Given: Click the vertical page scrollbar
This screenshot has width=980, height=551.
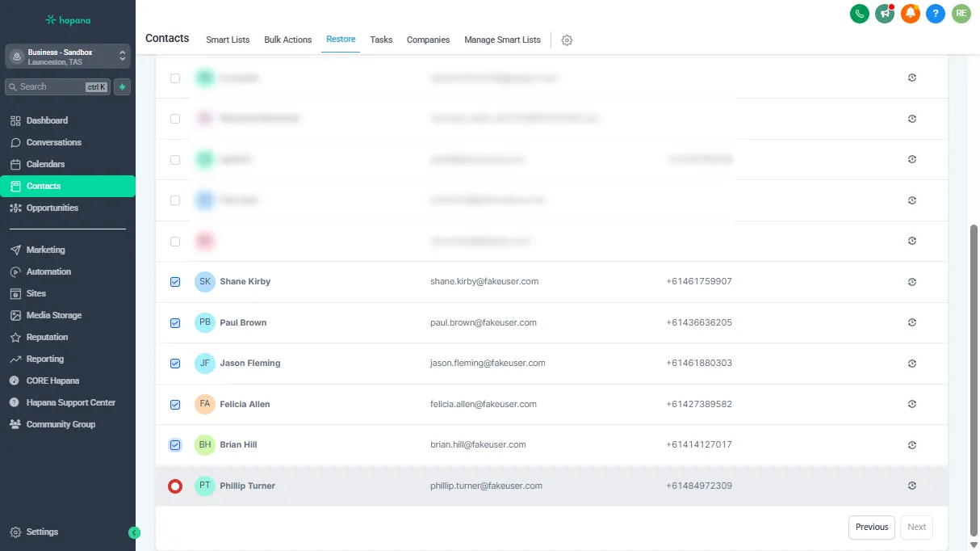Looking at the screenshot, I should (x=974, y=380).
